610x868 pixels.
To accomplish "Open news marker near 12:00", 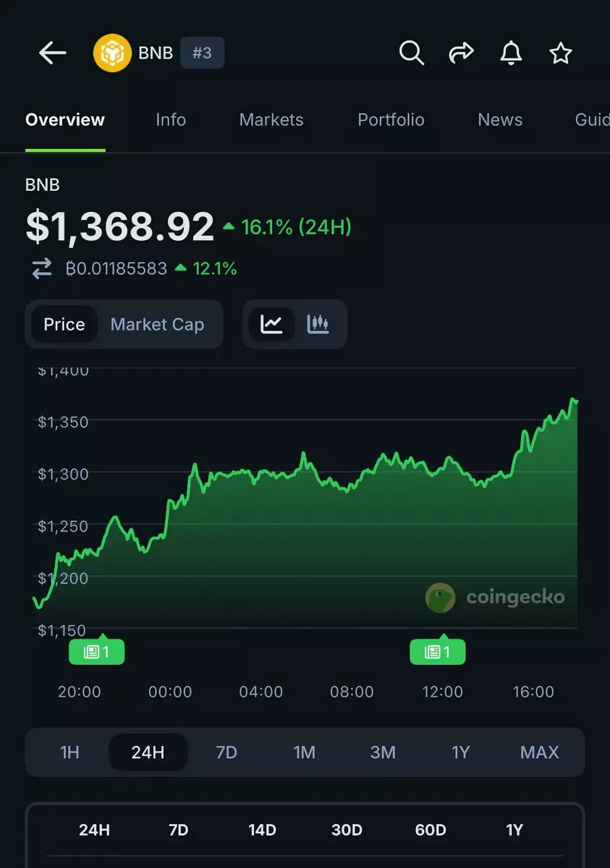I will (x=437, y=652).
